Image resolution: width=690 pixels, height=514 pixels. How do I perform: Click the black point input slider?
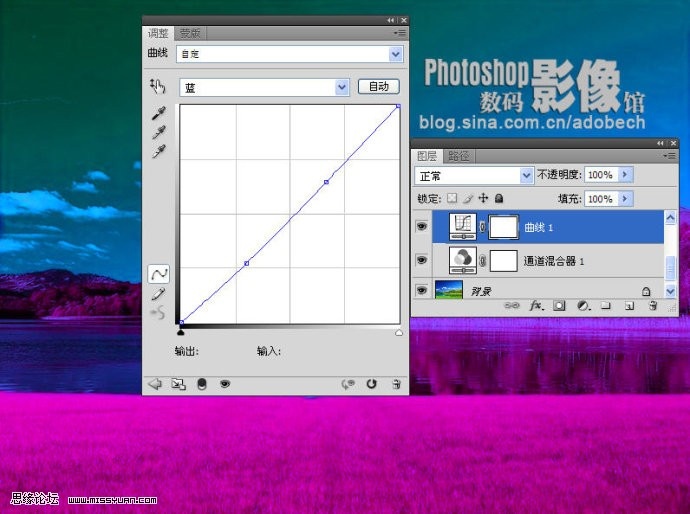tap(180, 332)
